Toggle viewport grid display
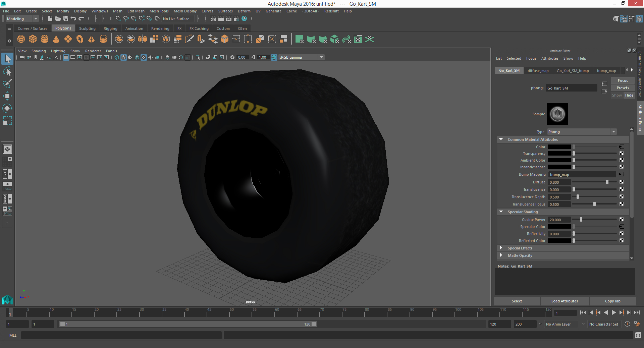The height and width of the screenshot is (348, 644). click(66, 57)
